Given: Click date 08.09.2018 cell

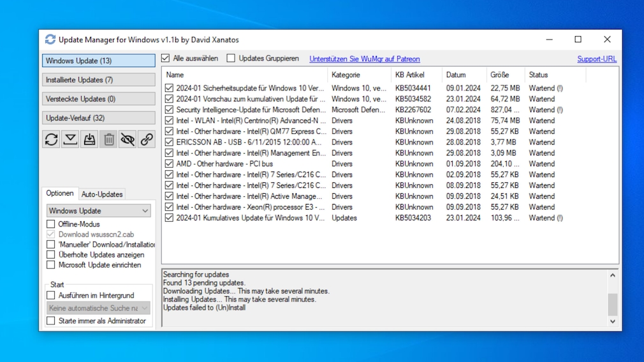Looking at the screenshot, I should tap(464, 185).
